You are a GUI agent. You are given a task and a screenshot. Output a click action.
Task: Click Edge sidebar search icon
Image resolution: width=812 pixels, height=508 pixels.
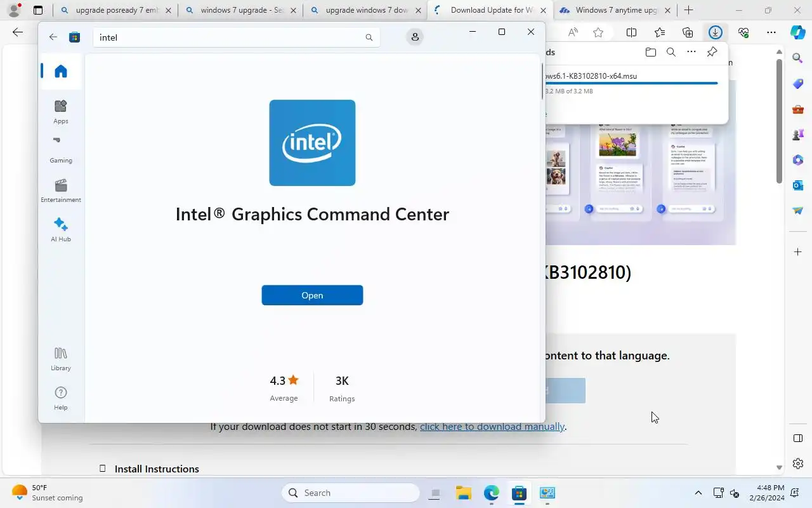click(798, 58)
